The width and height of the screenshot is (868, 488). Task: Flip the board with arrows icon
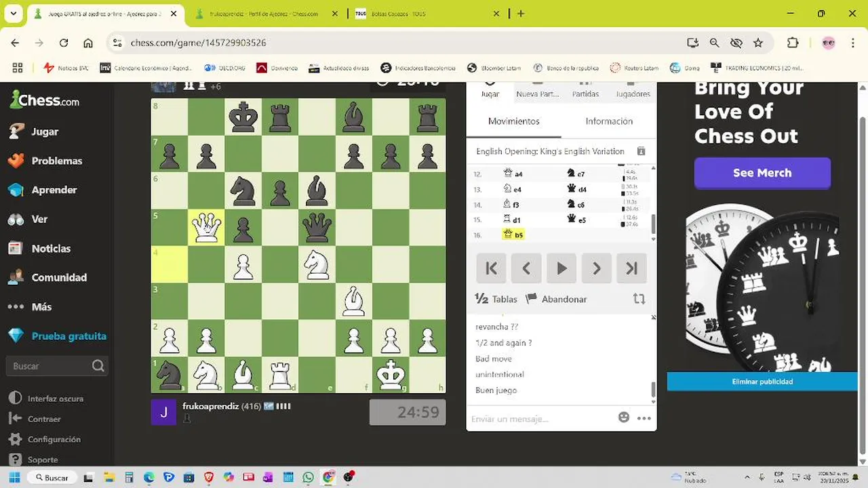[639, 299]
